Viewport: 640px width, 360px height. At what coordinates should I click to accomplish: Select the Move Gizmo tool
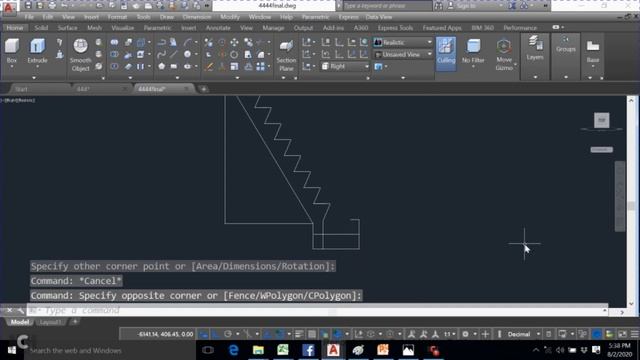504,55
